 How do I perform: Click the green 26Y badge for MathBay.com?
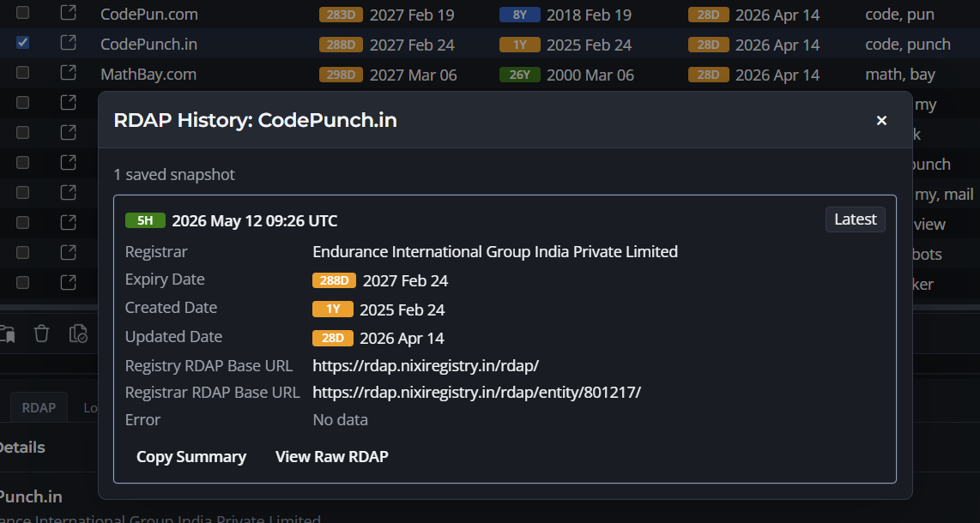[x=520, y=75]
